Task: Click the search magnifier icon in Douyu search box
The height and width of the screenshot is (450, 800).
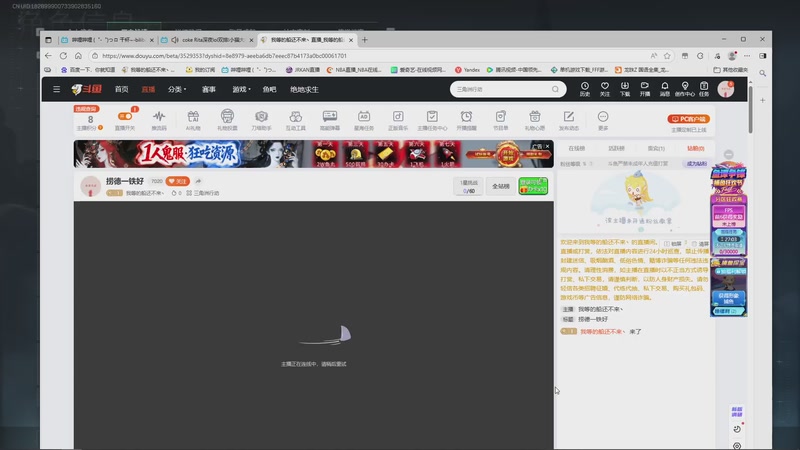Action: click(x=555, y=89)
